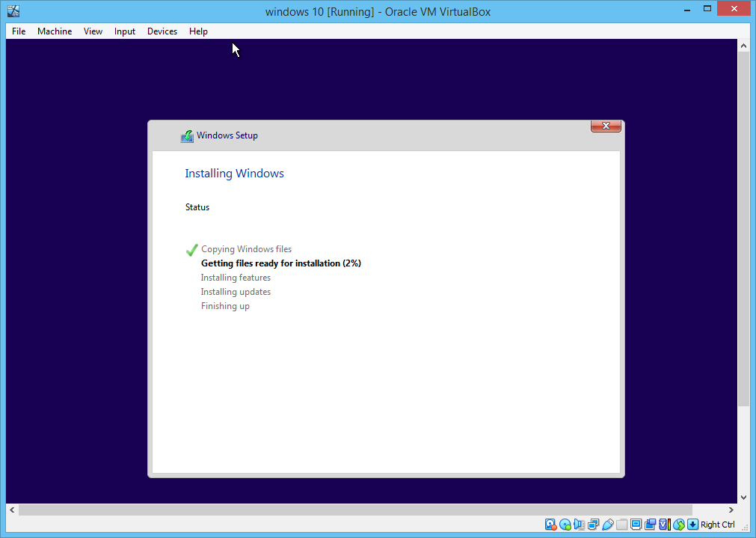Click the window resize grip corner
The image size is (756, 538).
(745, 528)
